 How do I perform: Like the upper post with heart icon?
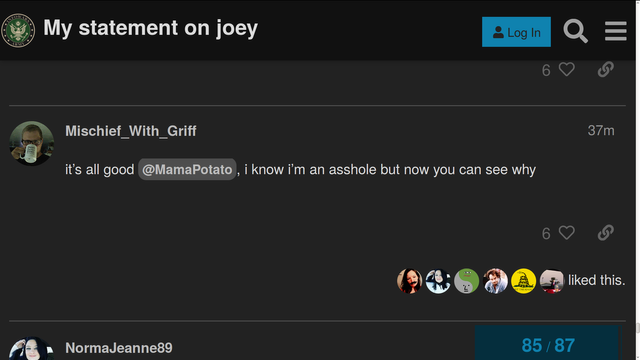(567, 70)
